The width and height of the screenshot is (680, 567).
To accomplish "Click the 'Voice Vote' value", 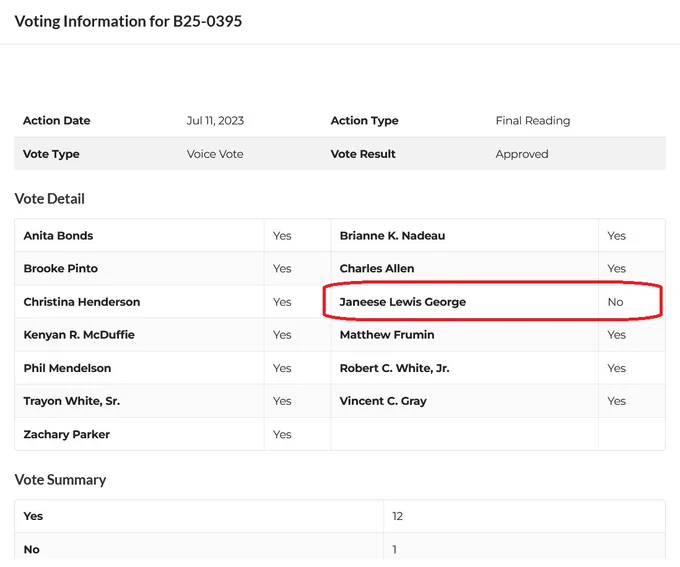I will point(215,154).
